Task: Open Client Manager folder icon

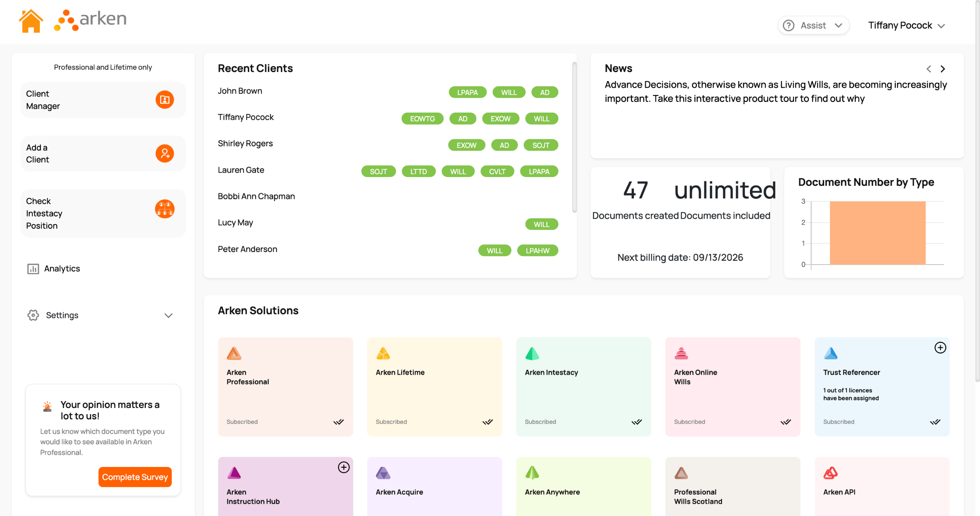Action: (165, 100)
